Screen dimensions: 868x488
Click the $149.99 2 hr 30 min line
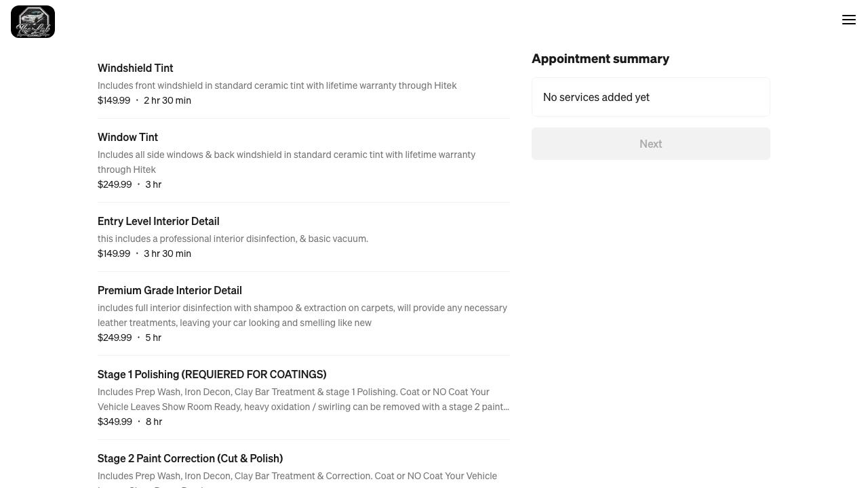(144, 100)
